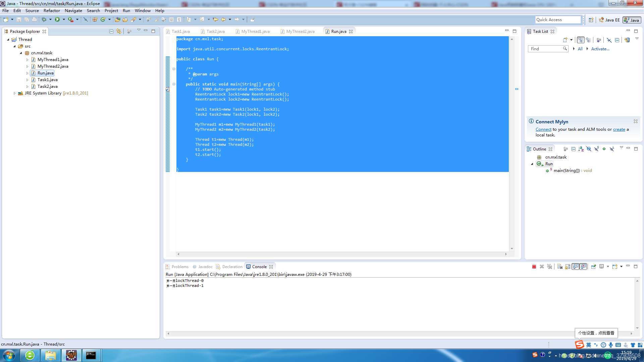Click the Open Task icon in toolbar
This screenshot has height=362, width=644.
point(125,20)
